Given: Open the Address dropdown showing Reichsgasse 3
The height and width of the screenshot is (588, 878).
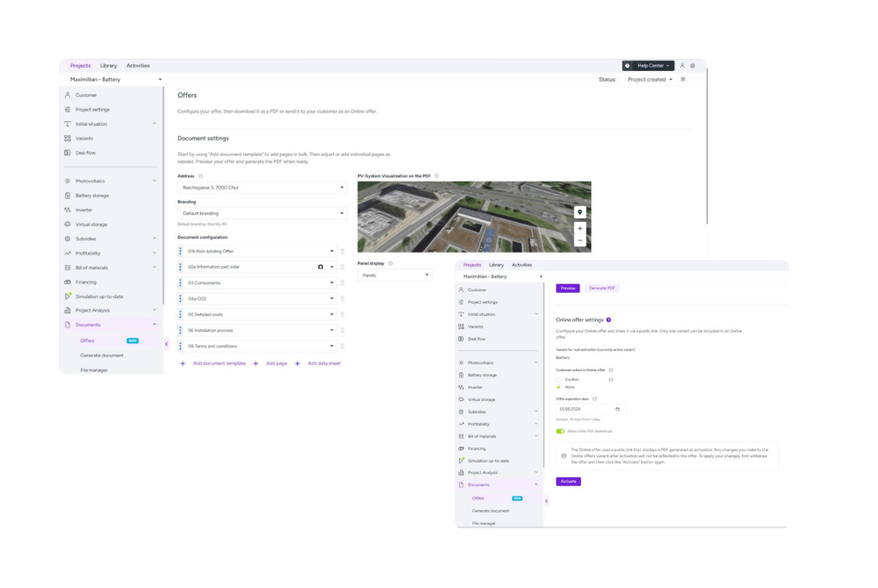Looking at the screenshot, I should coord(262,188).
